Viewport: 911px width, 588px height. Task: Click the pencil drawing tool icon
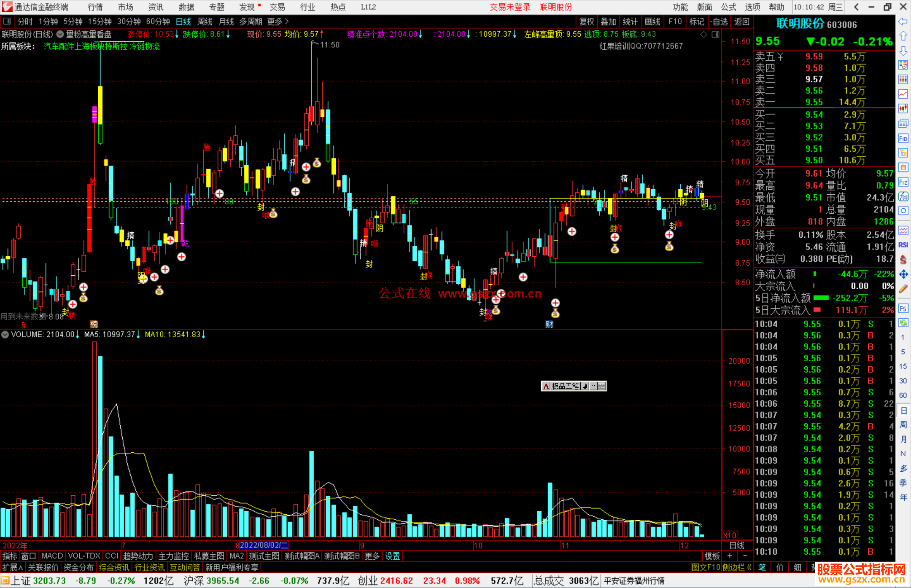[903, 289]
